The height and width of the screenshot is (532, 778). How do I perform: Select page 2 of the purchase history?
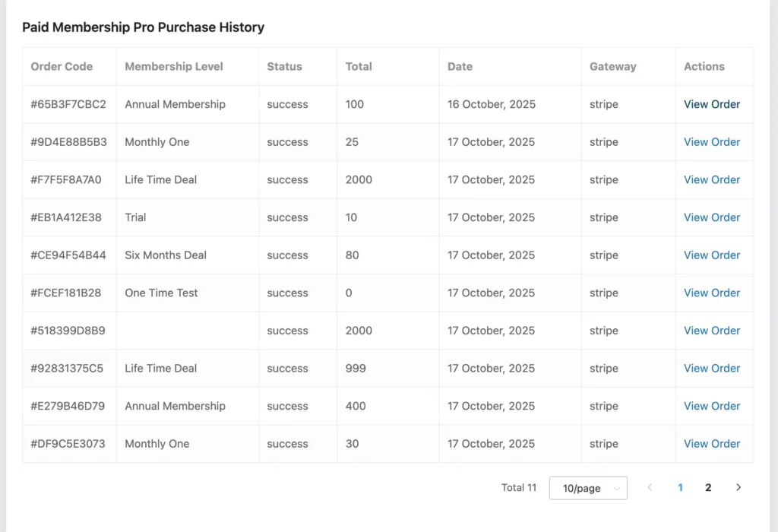[708, 487]
